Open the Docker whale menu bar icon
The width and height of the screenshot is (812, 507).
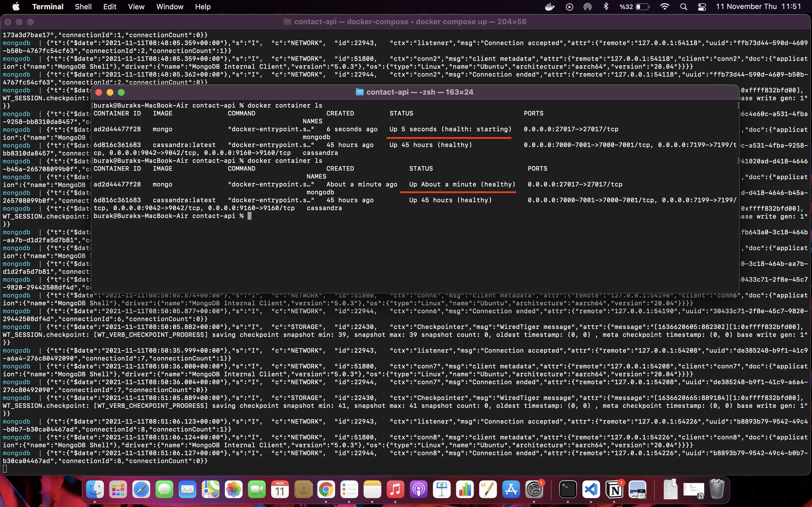[550, 7]
